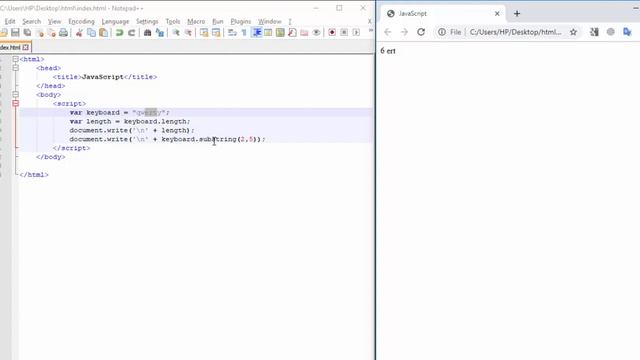Open the Plugins menu

pyautogui.click(x=241, y=22)
